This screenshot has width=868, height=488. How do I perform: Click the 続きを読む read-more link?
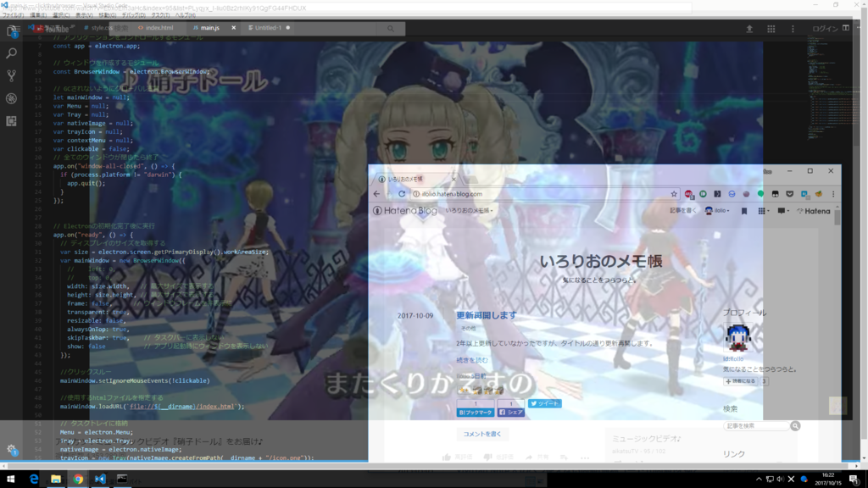472,360
